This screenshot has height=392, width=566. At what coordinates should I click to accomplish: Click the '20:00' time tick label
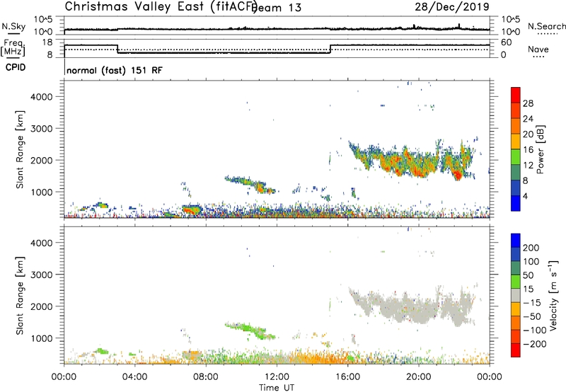tap(418, 377)
